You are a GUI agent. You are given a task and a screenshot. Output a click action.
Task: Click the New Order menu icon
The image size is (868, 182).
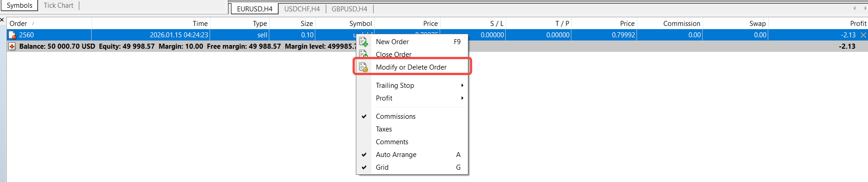point(363,42)
